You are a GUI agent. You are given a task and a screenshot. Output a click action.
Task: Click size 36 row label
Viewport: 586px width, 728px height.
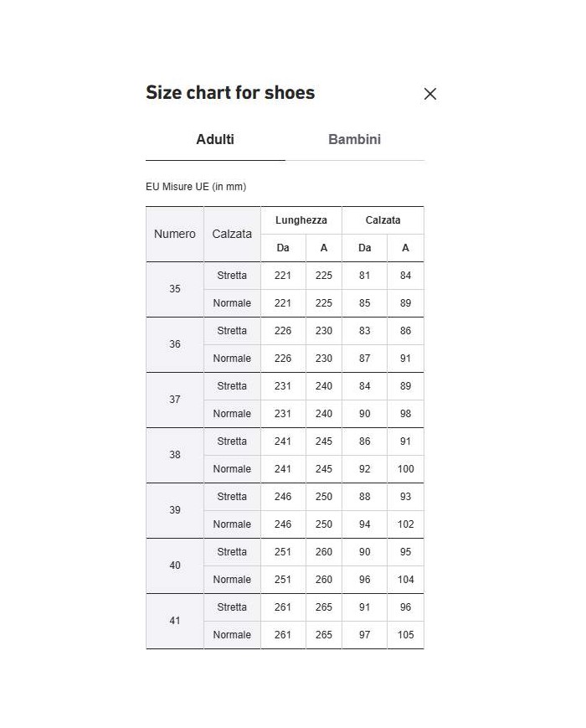[175, 344]
